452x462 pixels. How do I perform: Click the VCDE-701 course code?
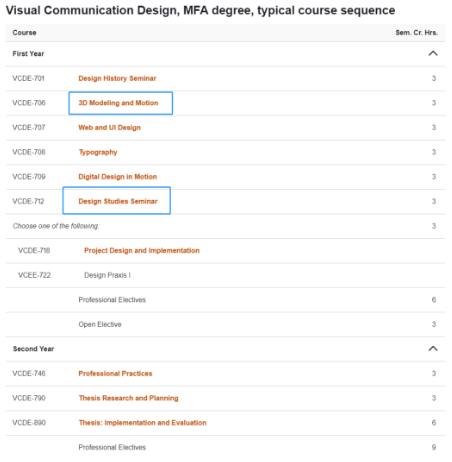tap(28, 78)
